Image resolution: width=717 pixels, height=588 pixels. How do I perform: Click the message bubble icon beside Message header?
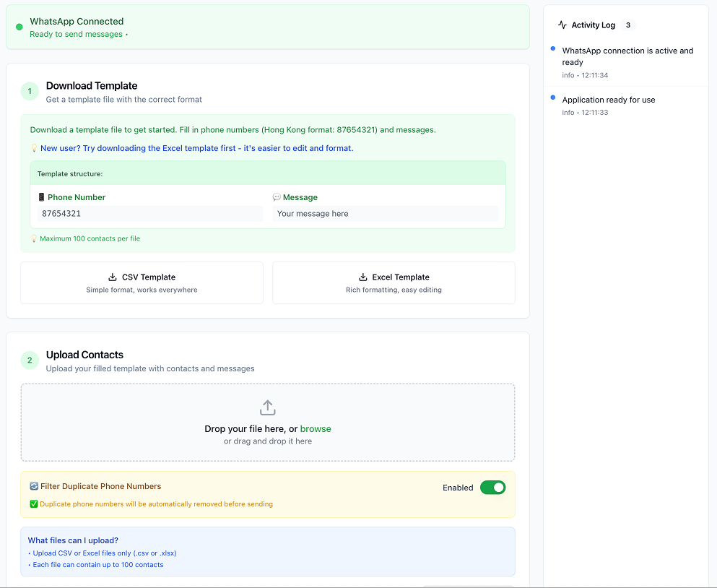pos(277,197)
